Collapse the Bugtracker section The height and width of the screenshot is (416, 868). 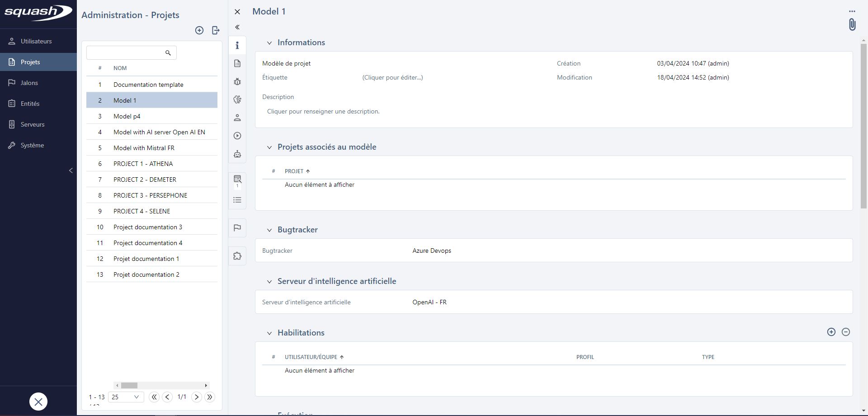tap(269, 230)
